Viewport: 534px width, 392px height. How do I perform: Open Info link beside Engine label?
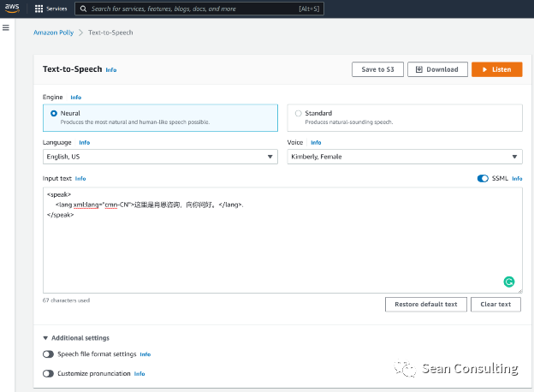tap(75, 98)
